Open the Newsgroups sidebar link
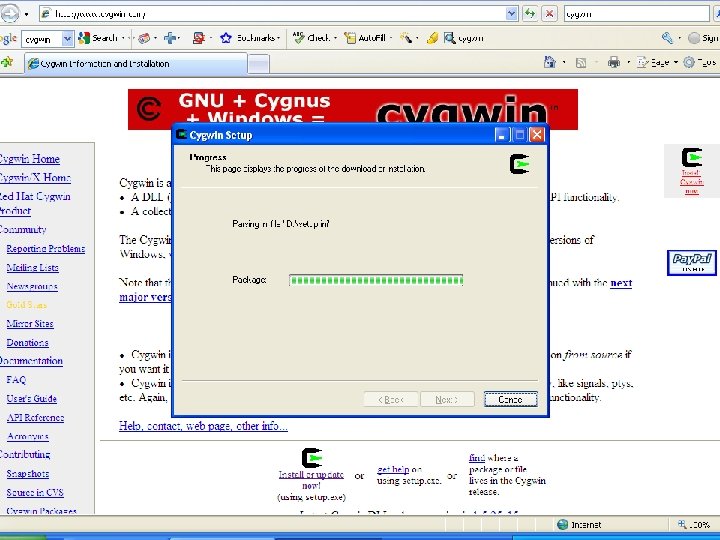The image size is (720, 540). coord(32,287)
